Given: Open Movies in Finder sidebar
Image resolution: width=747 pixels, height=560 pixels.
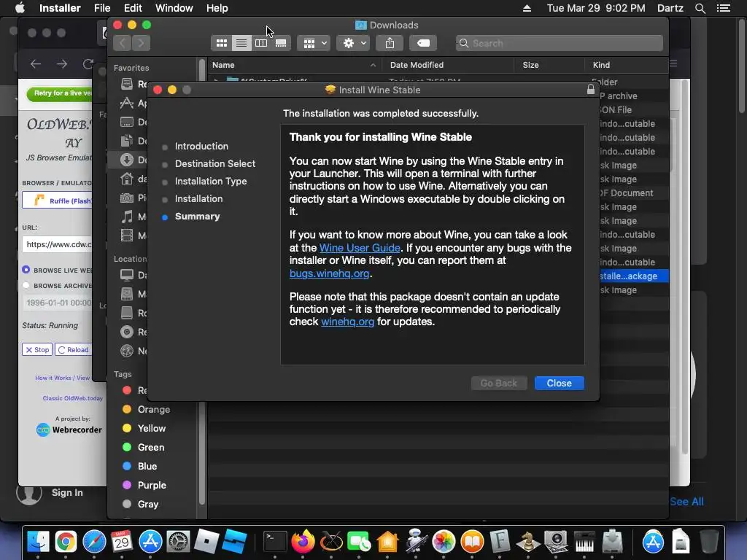Looking at the screenshot, I should [133, 236].
